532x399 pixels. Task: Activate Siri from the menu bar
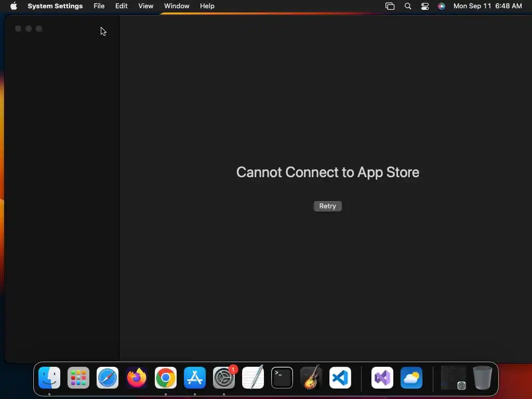click(x=442, y=6)
